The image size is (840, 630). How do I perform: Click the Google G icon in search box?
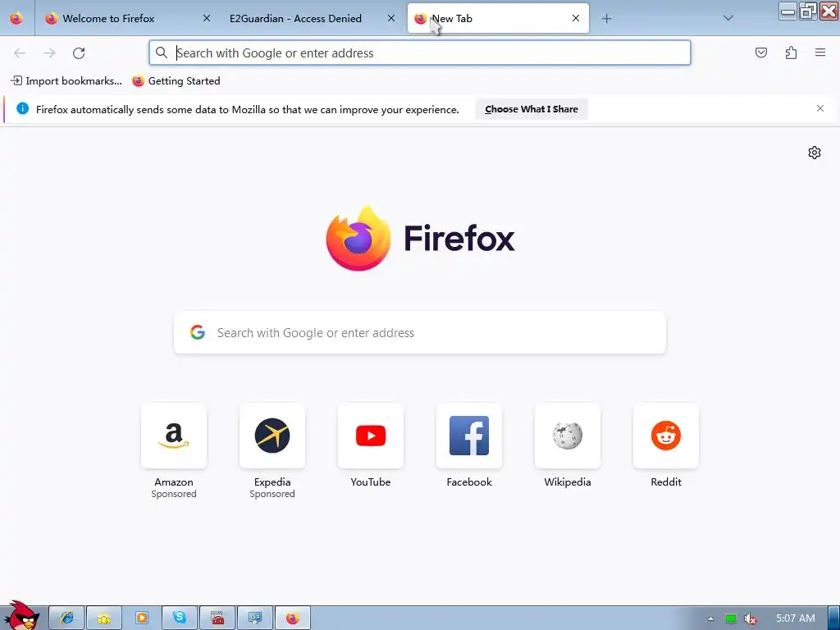198,332
